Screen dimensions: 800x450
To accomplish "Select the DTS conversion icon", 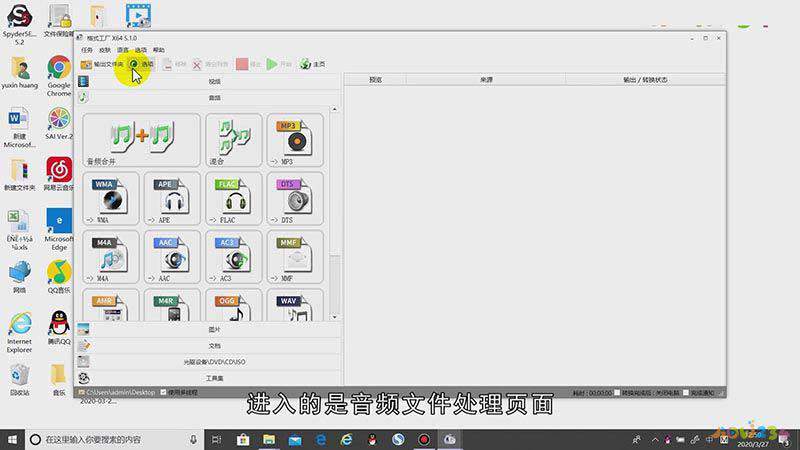I will click(294, 198).
